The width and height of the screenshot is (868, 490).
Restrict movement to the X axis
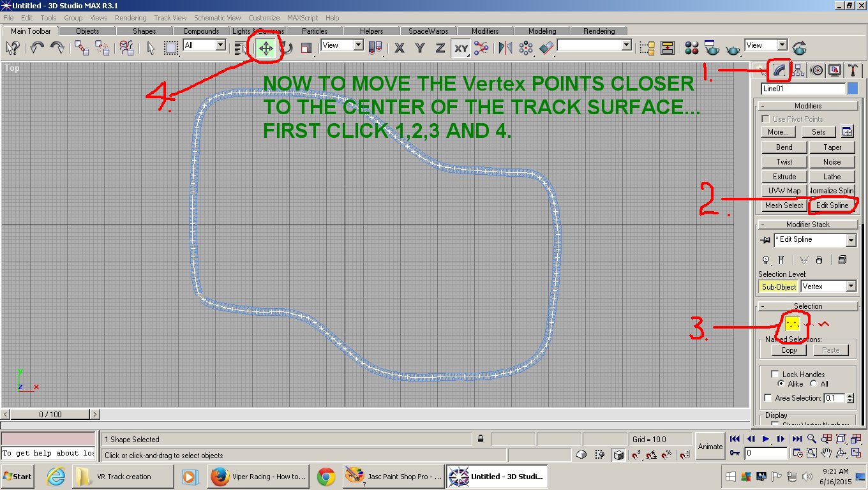[400, 47]
